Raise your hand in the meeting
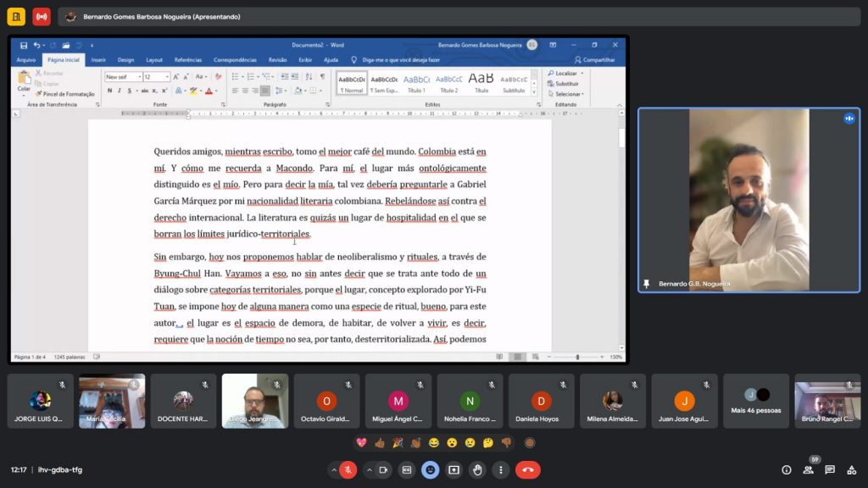The image size is (868, 488). 478,469
